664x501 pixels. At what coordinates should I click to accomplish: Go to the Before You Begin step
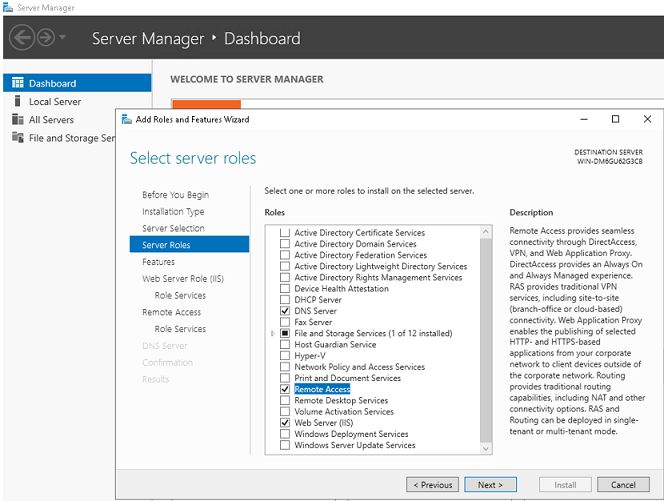(175, 195)
